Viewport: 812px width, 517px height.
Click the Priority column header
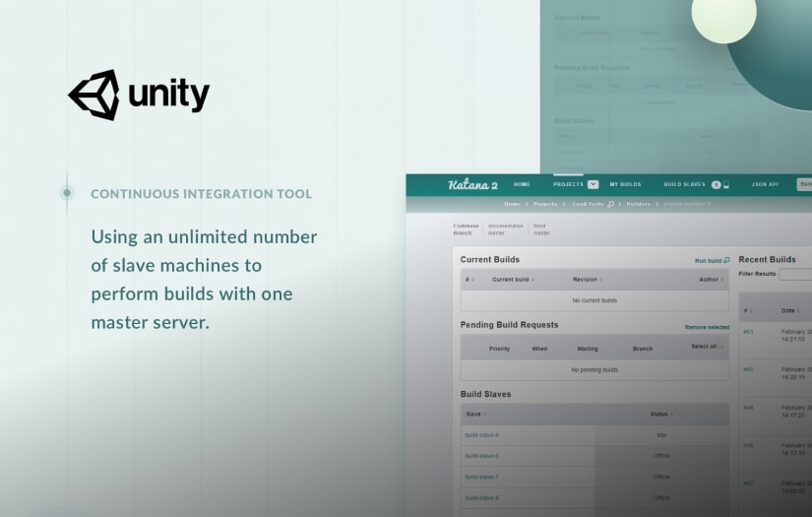(x=499, y=350)
